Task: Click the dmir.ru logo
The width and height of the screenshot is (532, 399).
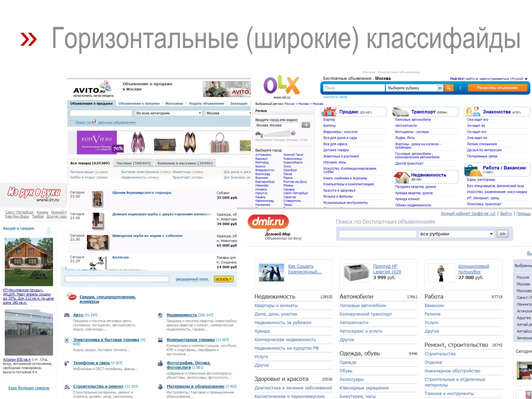Action: click(x=268, y=222)
